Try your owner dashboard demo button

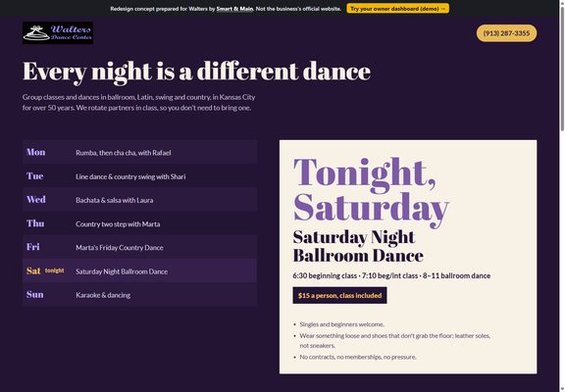(x=398, y=8)
